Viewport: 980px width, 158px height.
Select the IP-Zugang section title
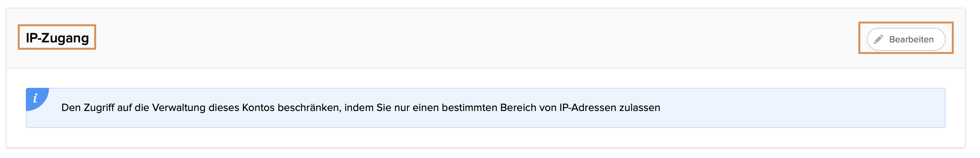point(57,38)
